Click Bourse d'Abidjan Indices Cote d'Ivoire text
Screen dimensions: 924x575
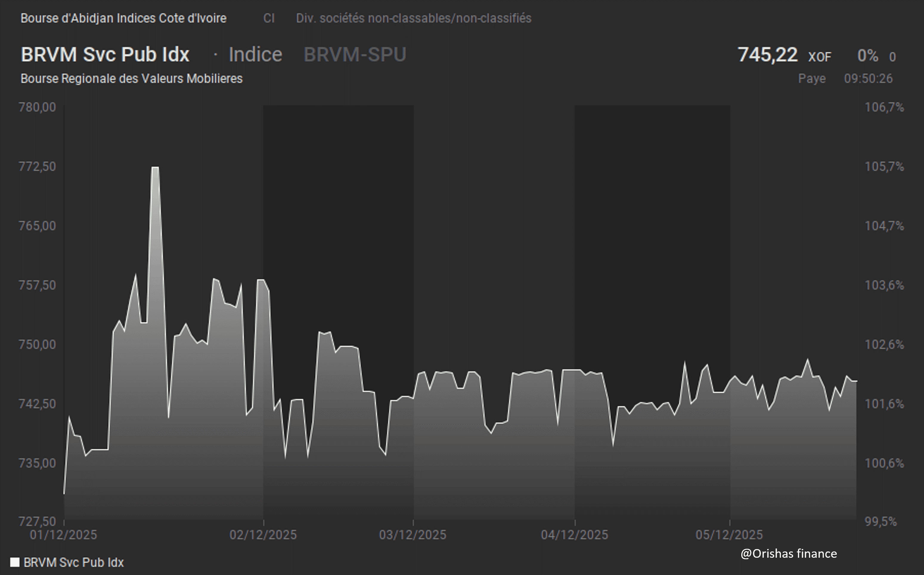coord(123,18)
